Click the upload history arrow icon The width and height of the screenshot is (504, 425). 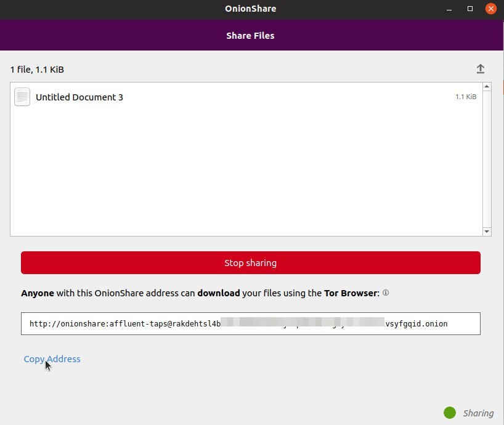tap(480, 69)
